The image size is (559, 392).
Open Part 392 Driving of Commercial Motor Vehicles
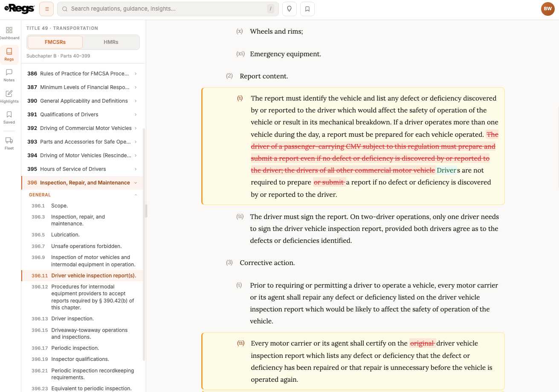pyautogui.click(x=82, y=128)
